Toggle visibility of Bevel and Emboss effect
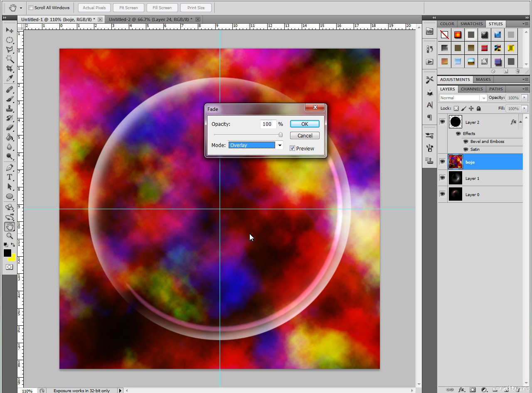532x393 pixels. 465,142
